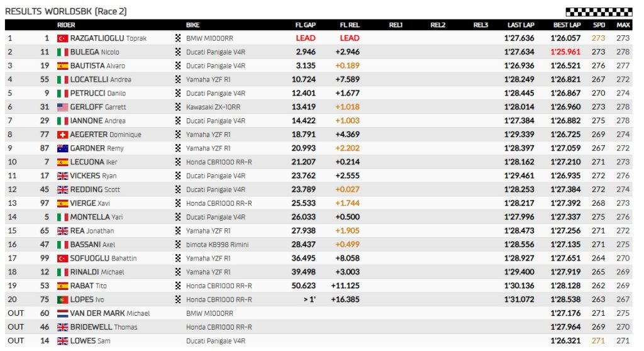Viewport: 644px width, 351px height.
Task: Click the Portuguese flag beside Lopes
Action: pyautogui.click(x=62, y=300)
